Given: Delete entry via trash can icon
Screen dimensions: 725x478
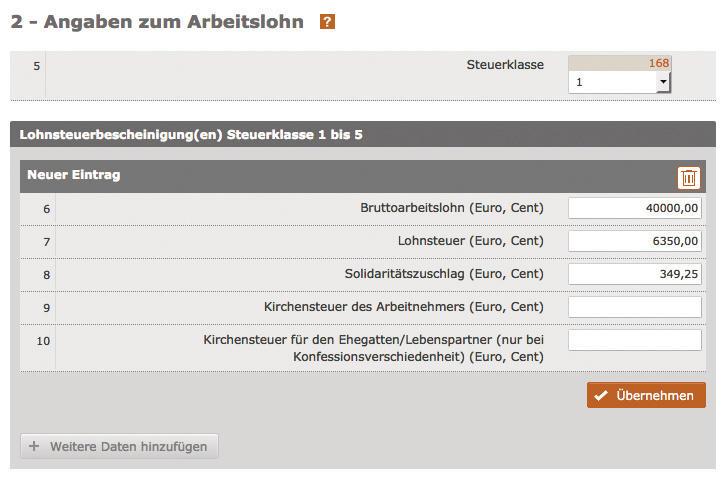Looking at the screenshot, I should click(x=688, y=178).
